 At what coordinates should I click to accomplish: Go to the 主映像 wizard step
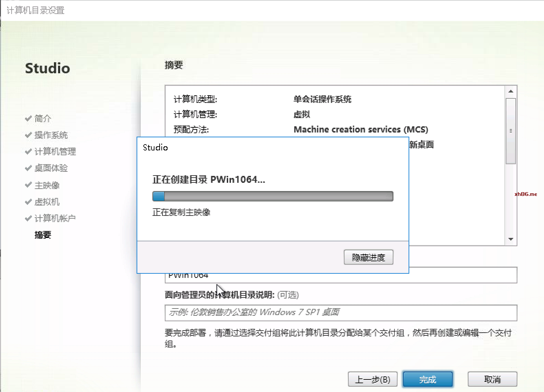[47, 185]
